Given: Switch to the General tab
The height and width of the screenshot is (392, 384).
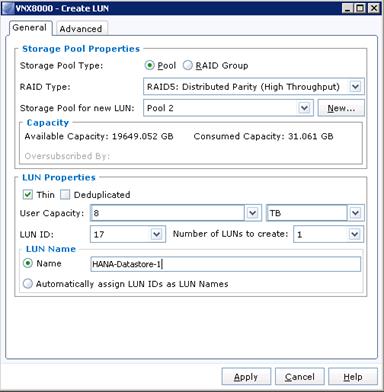Looking at the screenshot, I should coord(30,28).
